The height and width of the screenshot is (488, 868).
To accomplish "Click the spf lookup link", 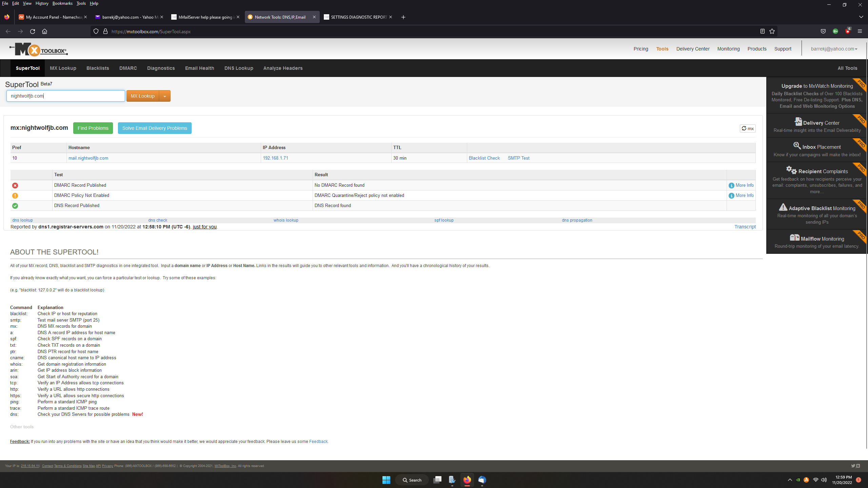I will (444, 220).
